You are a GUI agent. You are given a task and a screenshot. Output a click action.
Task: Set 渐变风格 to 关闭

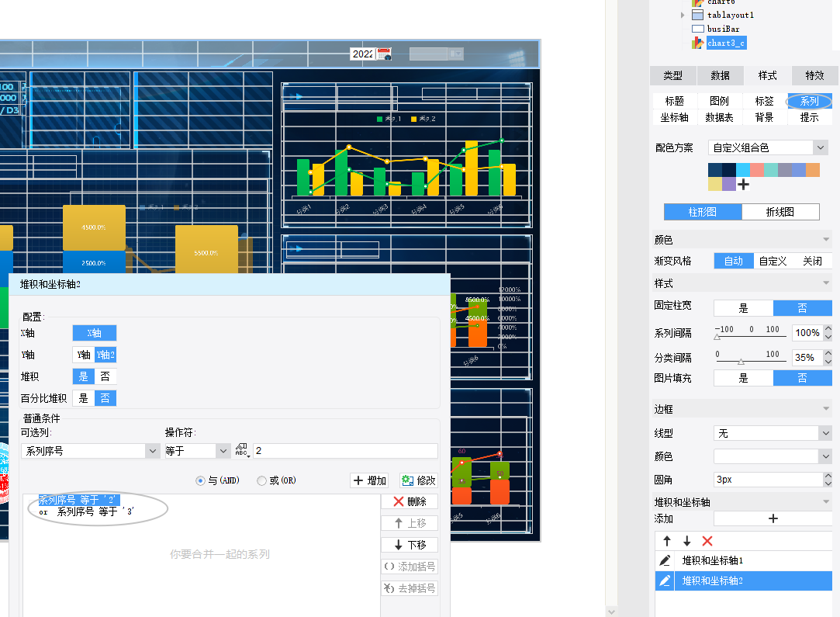click(x=812, y=261)
